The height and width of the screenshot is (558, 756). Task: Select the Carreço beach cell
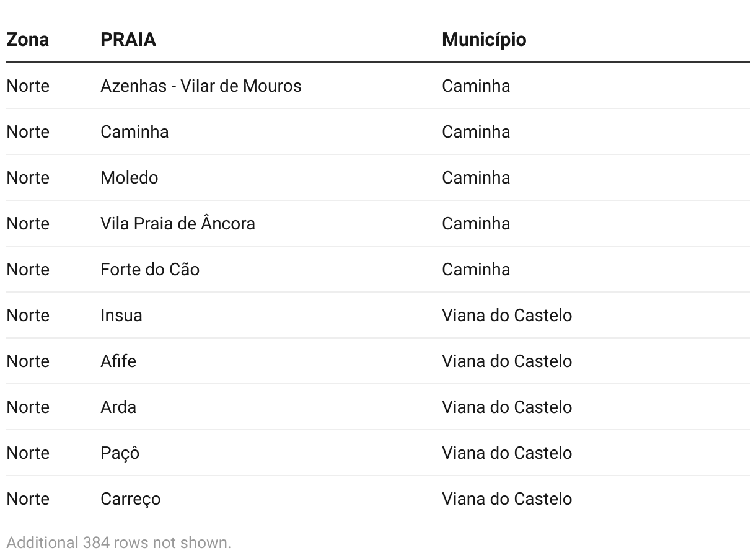[131, 498]
